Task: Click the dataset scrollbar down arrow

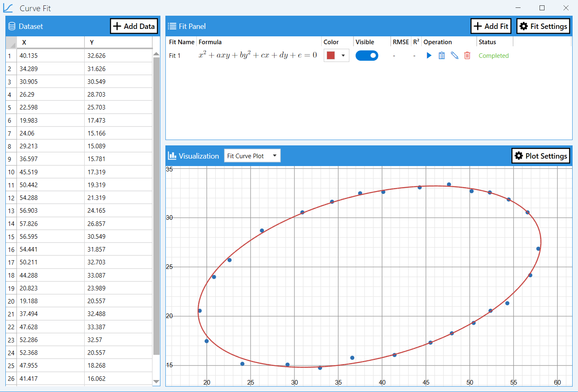Action: click(156, 381)
